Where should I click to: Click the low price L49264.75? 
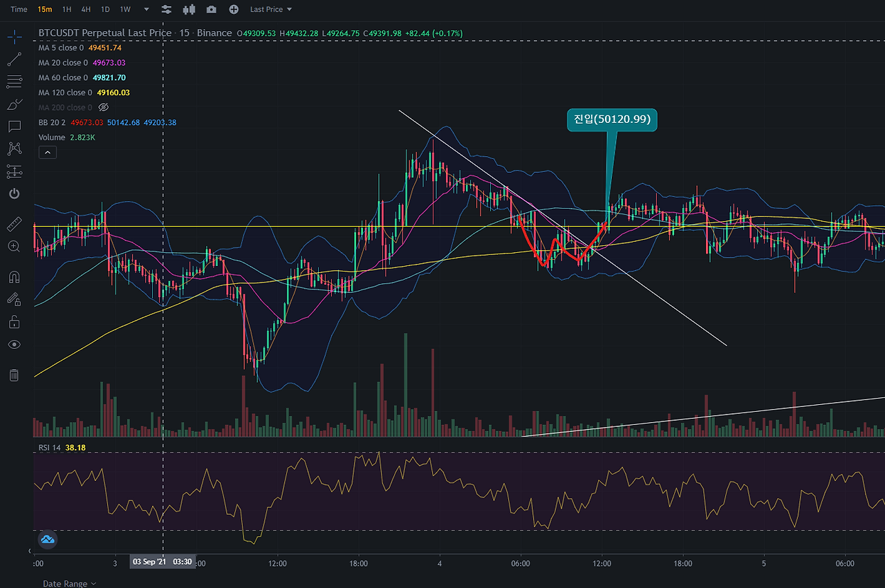pos(341,33)
